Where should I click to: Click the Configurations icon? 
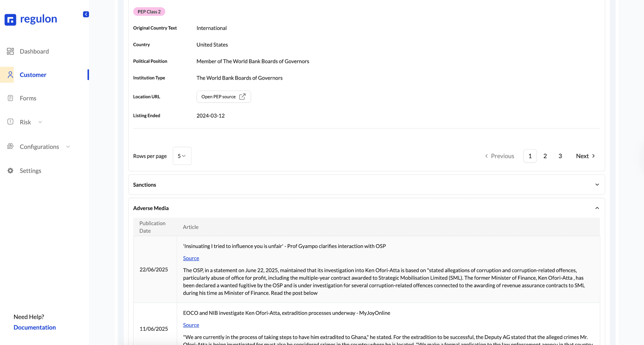pyautogui.click(x=10, y=146)
